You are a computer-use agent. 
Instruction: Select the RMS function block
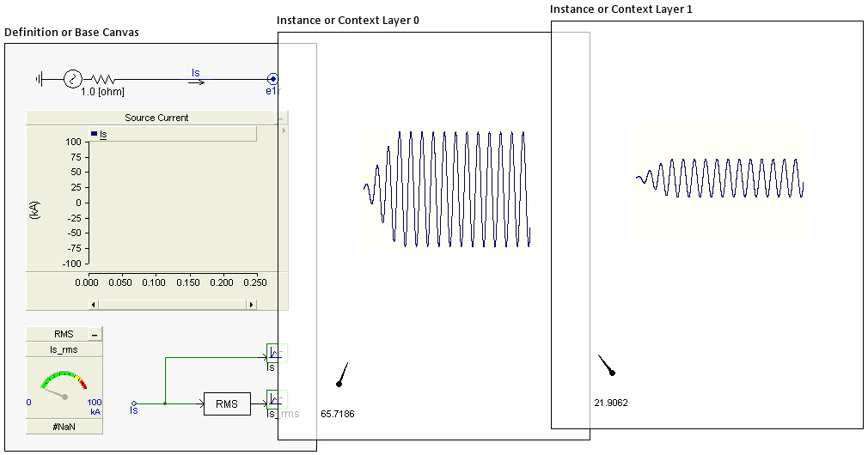(226, 403)
